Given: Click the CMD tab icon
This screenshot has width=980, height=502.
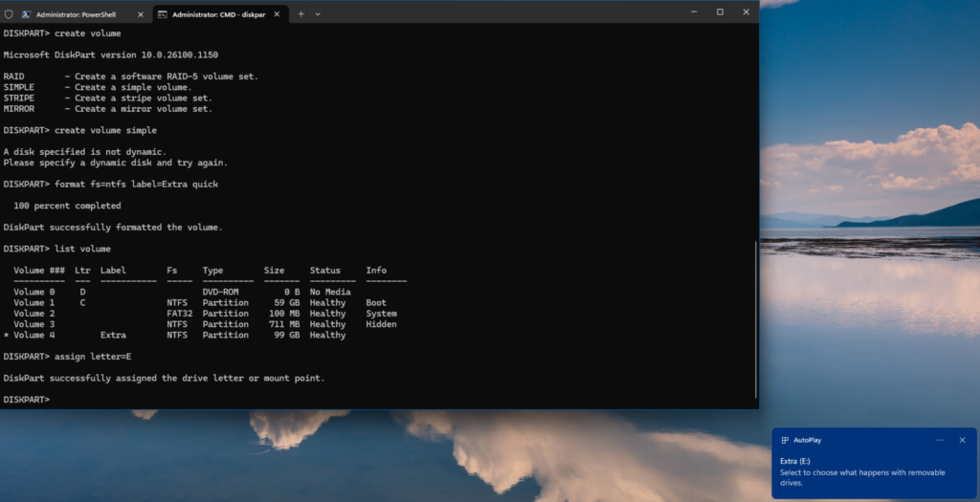Looking at the screenshot, I should click(x=162, y=13).
